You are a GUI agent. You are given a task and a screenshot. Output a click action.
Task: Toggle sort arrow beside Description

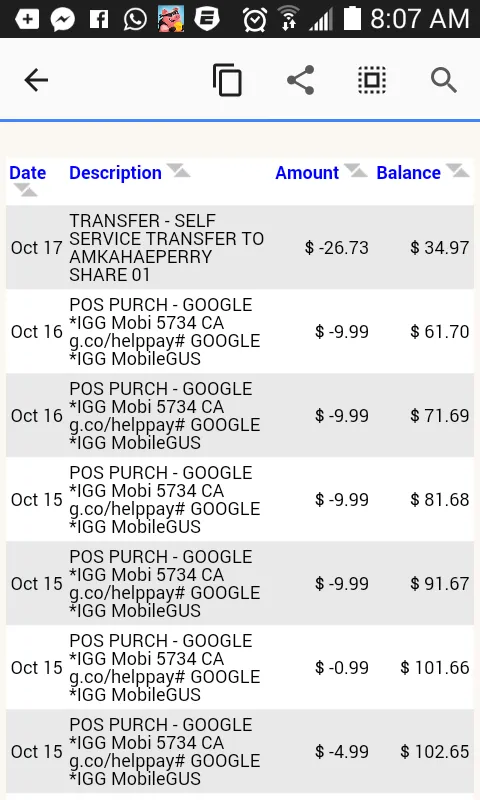click(179, 170)
